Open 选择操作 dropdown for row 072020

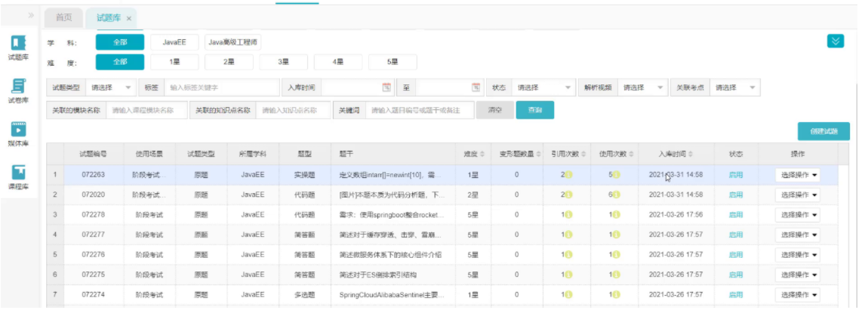(x=798, y=195)
